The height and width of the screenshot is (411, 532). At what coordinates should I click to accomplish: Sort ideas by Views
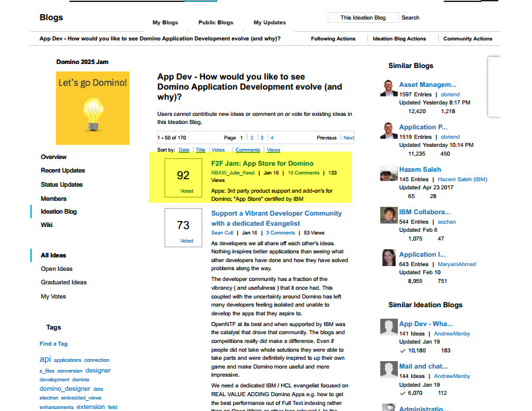tap(273, 150)
